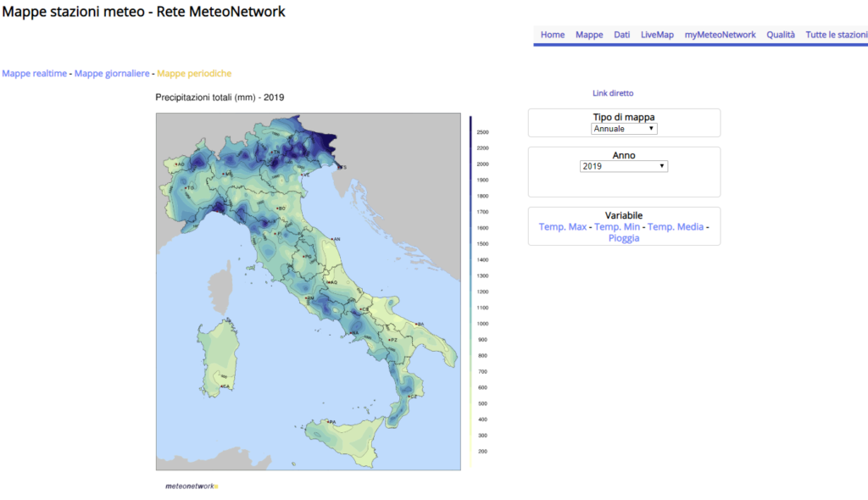868x500 pixels.
Task: Switch to 'Mappe giornaliere' view
Action: [x=112, y=74]
